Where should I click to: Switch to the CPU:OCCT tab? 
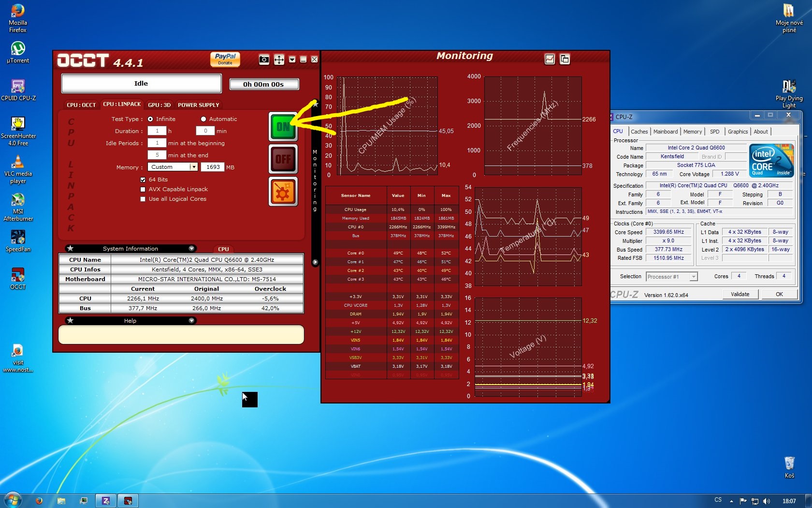pyautogui.click(x=81, y=105)
